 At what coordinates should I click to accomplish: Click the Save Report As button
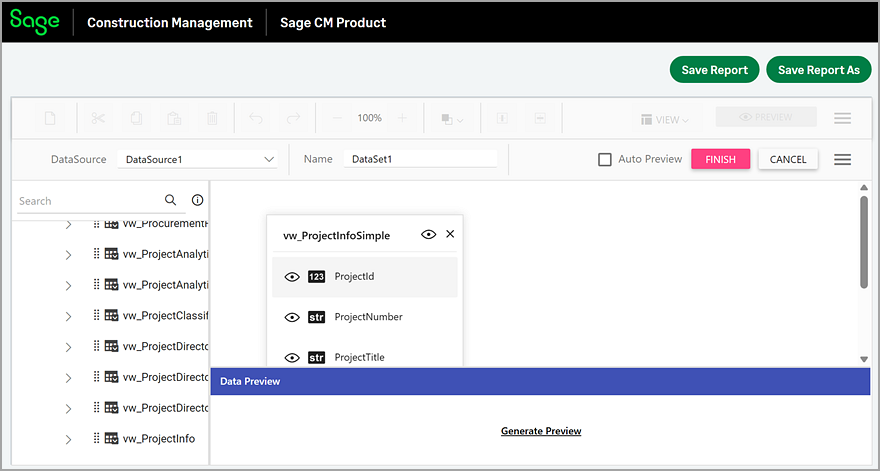tap(818, 70)
